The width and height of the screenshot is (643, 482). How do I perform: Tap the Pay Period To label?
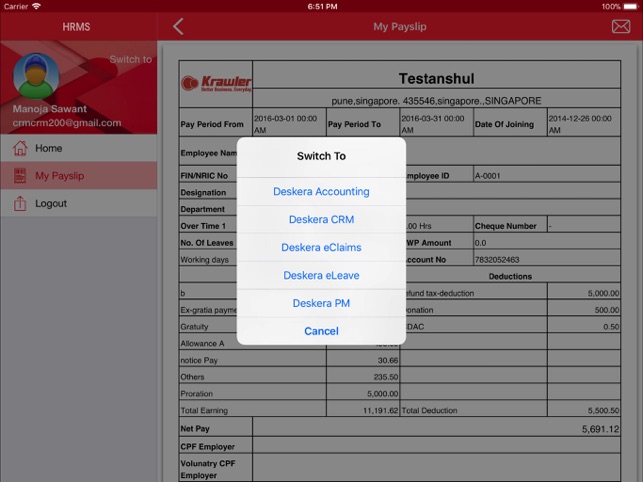tap(354, 124)
